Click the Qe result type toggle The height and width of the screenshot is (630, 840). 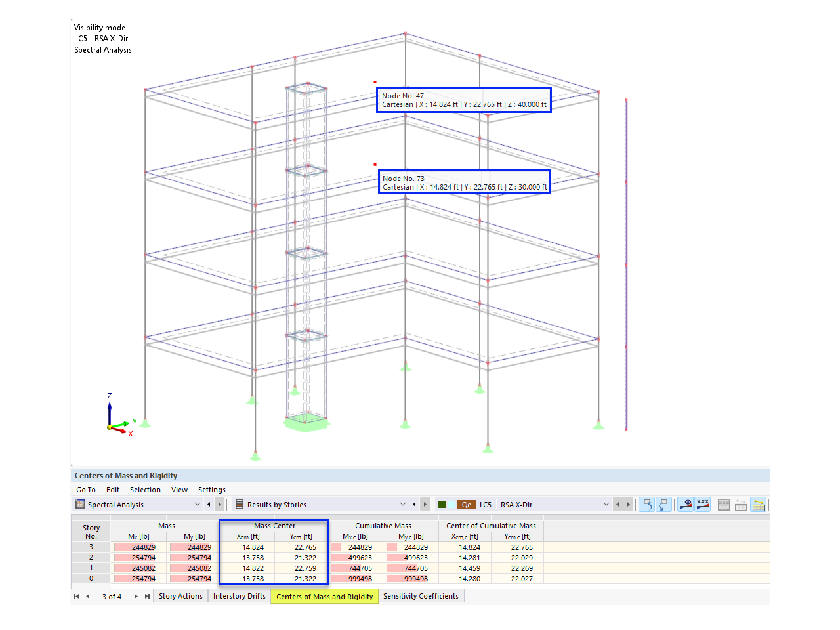pyautogui.click(x=467, y=504)
